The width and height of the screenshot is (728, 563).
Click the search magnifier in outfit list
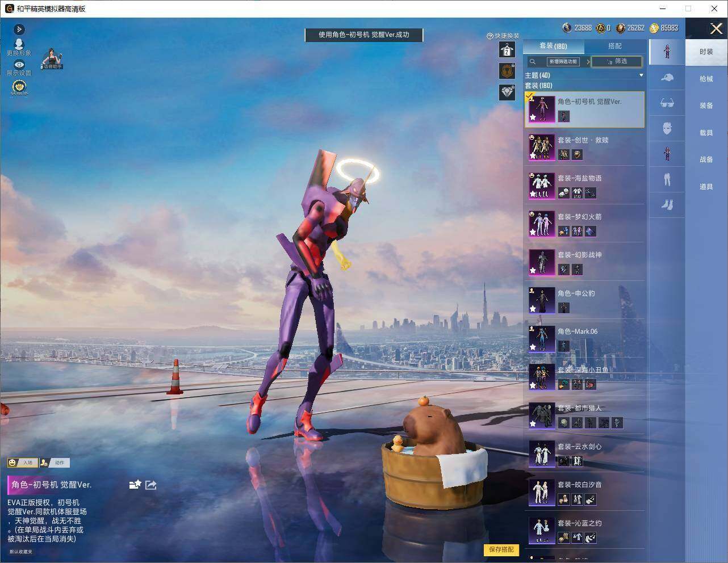[x=532, y=61]
